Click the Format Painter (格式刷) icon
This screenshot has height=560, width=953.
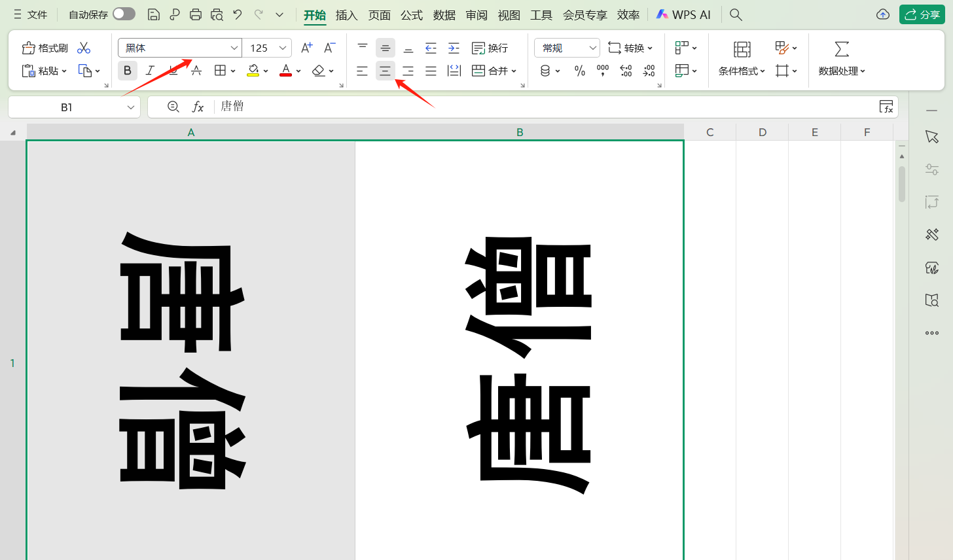(29, 48)
